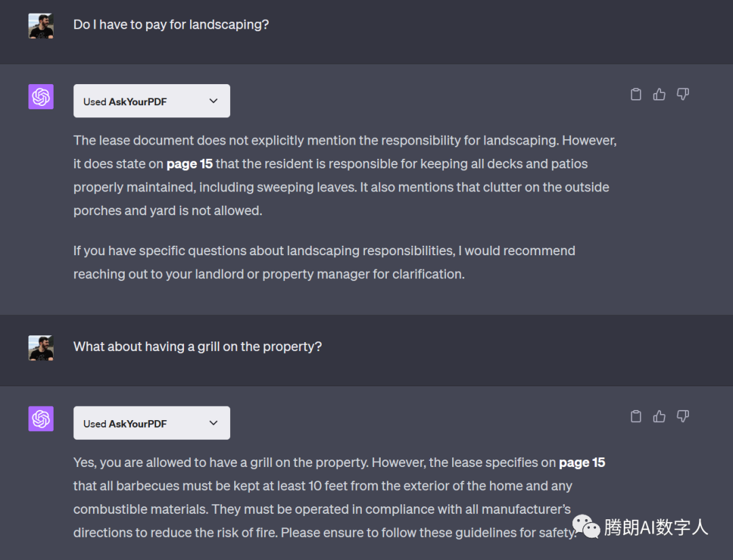Thumbs up the landscaping answer
The height and width of the screenshot is (560, 733).
point(659,94)
